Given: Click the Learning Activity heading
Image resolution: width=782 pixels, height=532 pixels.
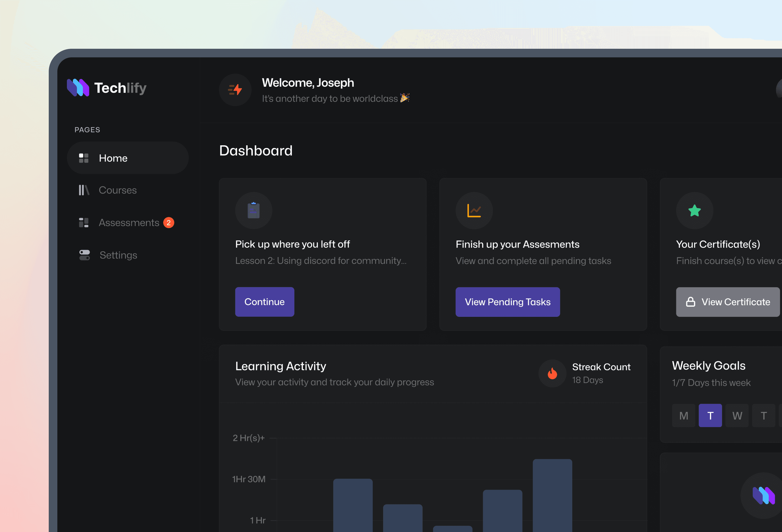Looking at the screenshot, I should click(x=281, y=366).
